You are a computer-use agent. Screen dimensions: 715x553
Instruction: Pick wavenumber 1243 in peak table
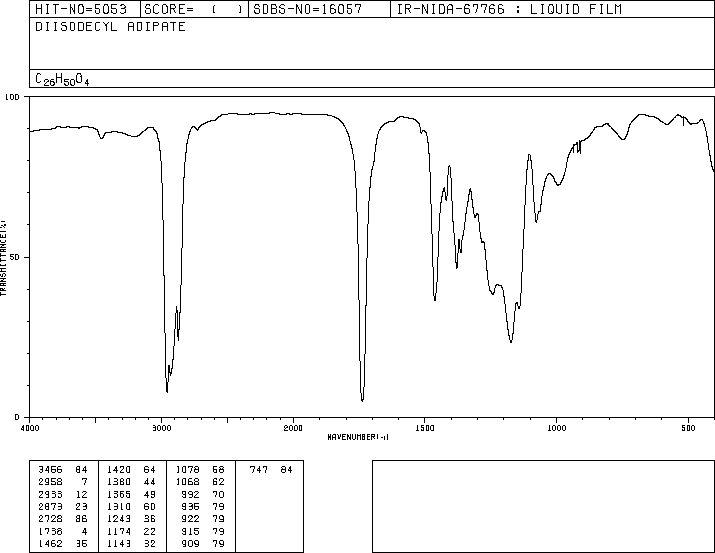(119, 519)
